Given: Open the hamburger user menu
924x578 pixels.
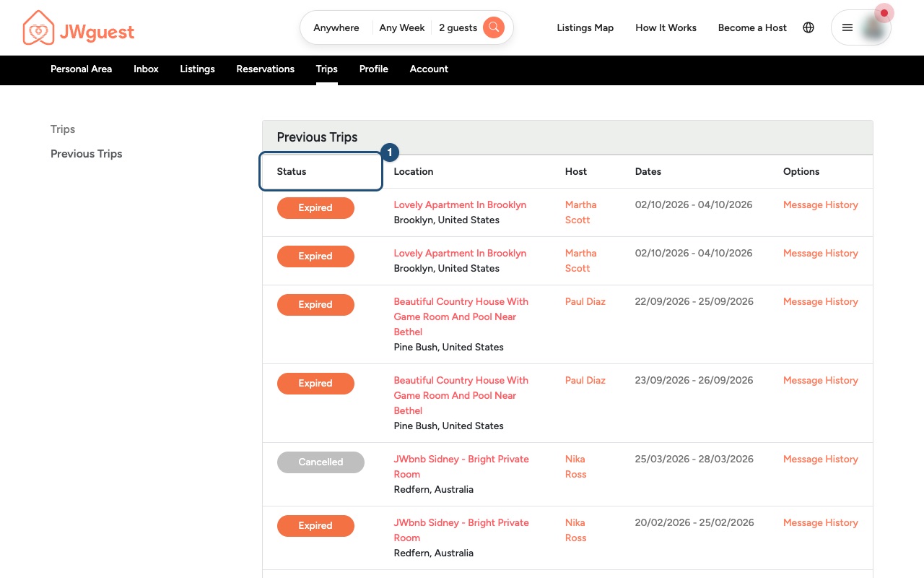Looking at the screenshot, I should tap(847, 27).
